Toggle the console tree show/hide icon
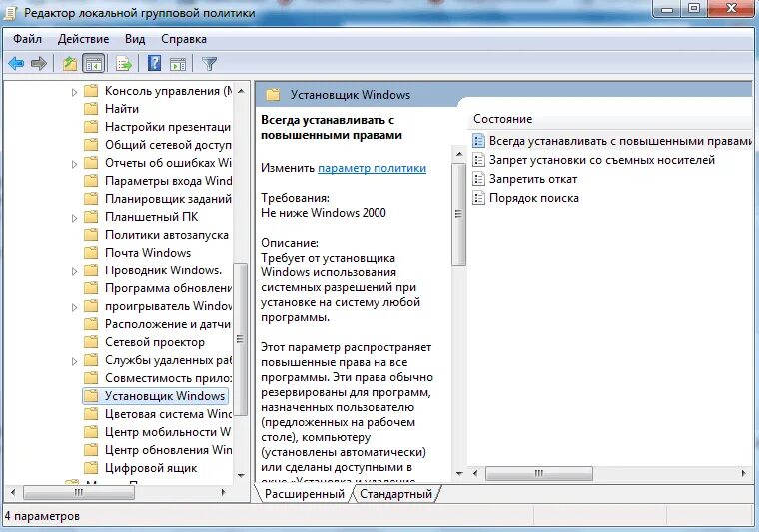Image resolution: width=759 pixels, height=532 pixels. [94, 63]
